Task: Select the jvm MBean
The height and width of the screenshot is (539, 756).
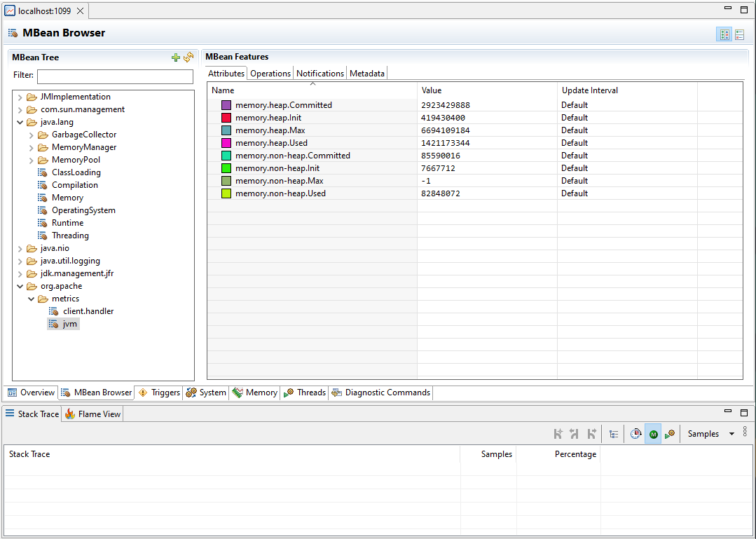Action: point(68,323)
